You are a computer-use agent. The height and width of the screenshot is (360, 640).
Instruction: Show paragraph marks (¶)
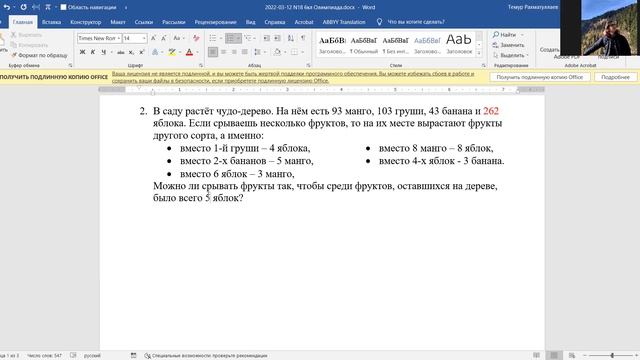[303, 38]
